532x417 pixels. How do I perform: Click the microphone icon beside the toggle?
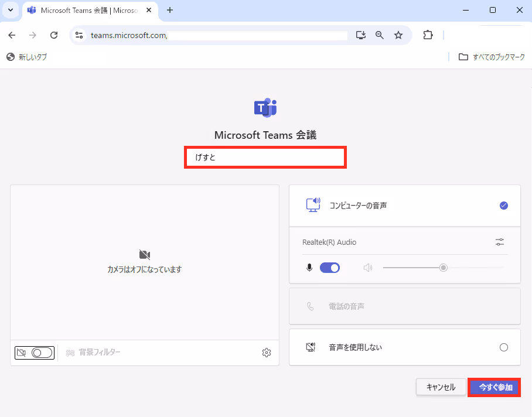point(309,268)
